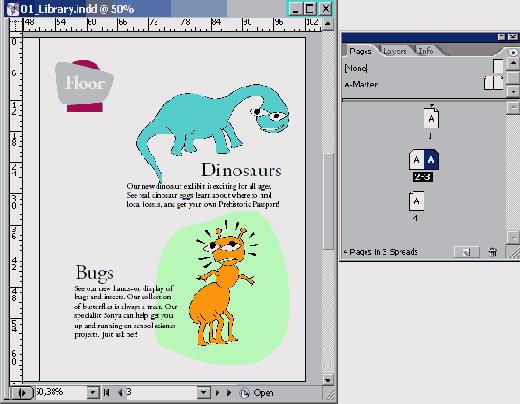Click the Open status icon

click(x=244, y=393)
